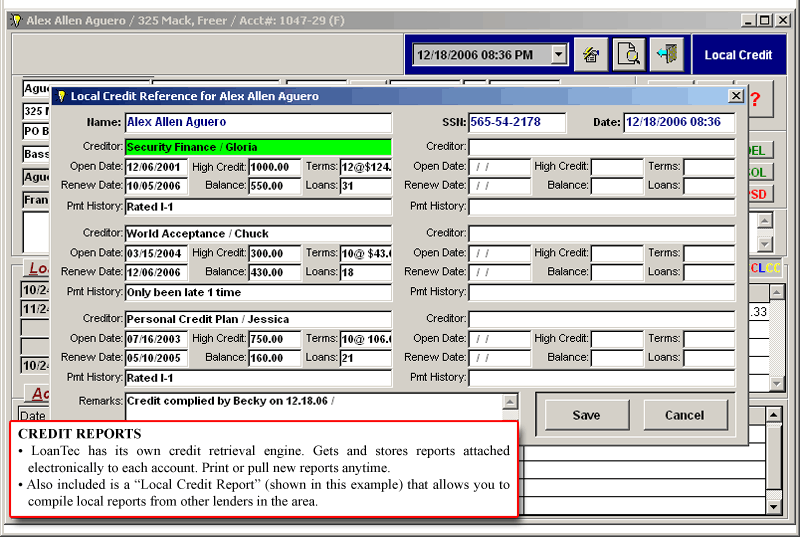Click Loans field showing 18
800x537 pixels.
[x=365, y=272]
